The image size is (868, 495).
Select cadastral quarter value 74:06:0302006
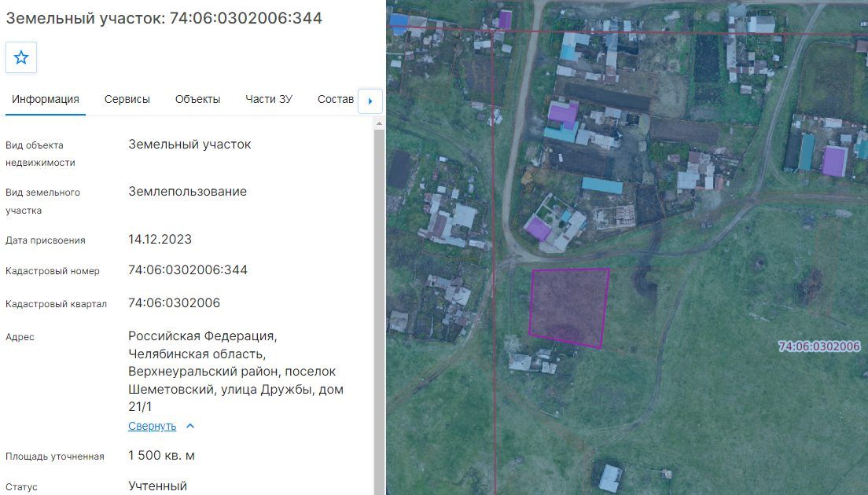[x=175, y=303]
